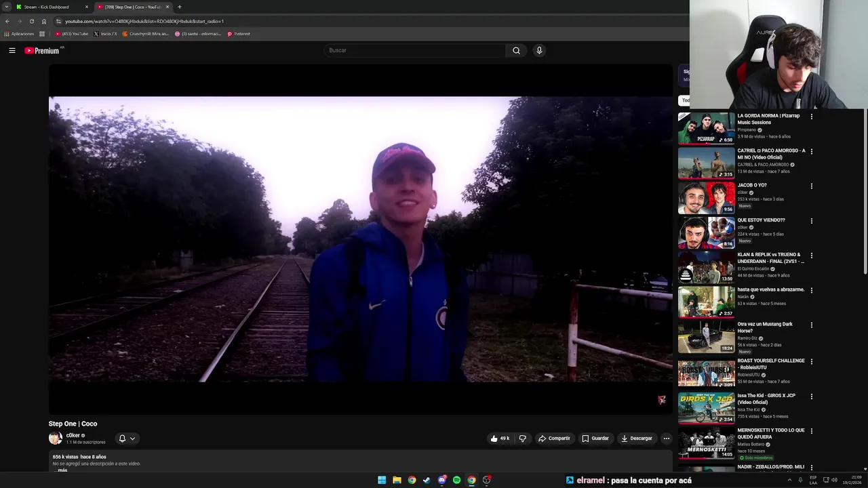
Task: Open Discord from taskbar
Action: [x=441, y=480]
